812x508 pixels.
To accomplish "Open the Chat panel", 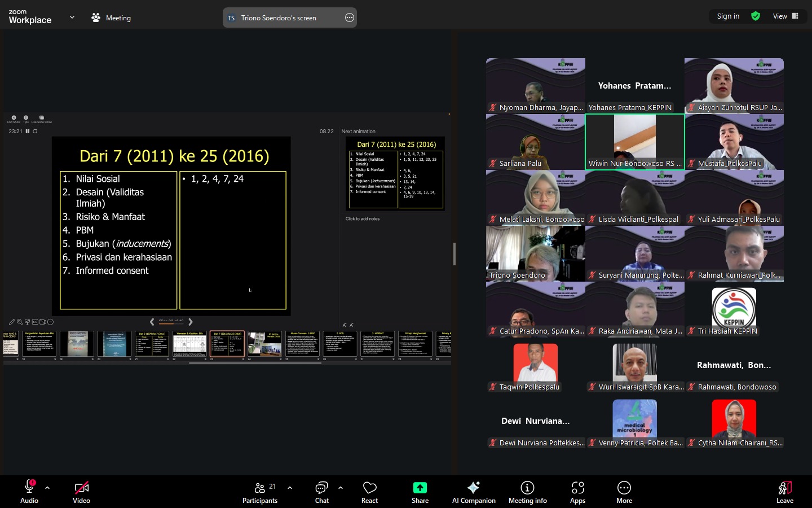I will [x=321, y=492].
